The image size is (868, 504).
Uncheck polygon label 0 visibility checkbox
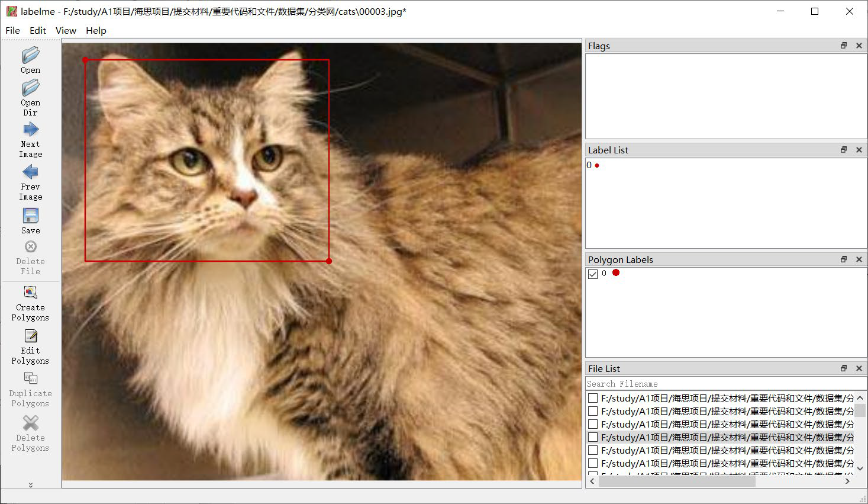[593, 274]
